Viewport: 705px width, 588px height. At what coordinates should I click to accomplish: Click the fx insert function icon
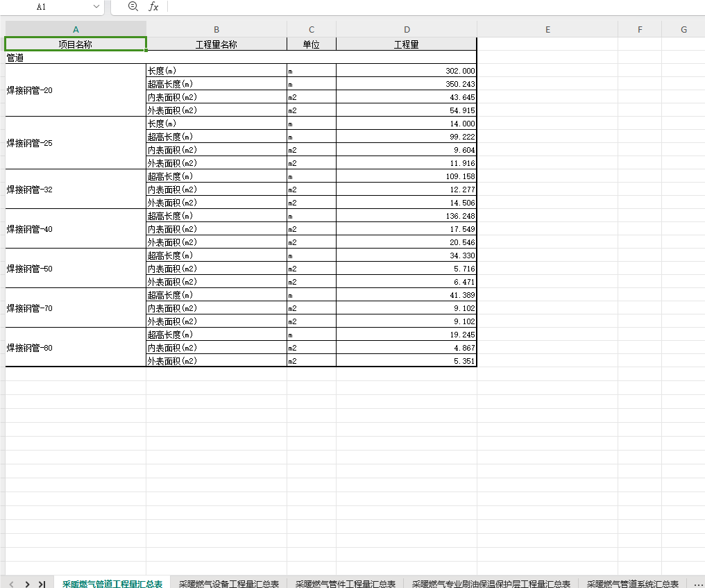tap(153, 7)
